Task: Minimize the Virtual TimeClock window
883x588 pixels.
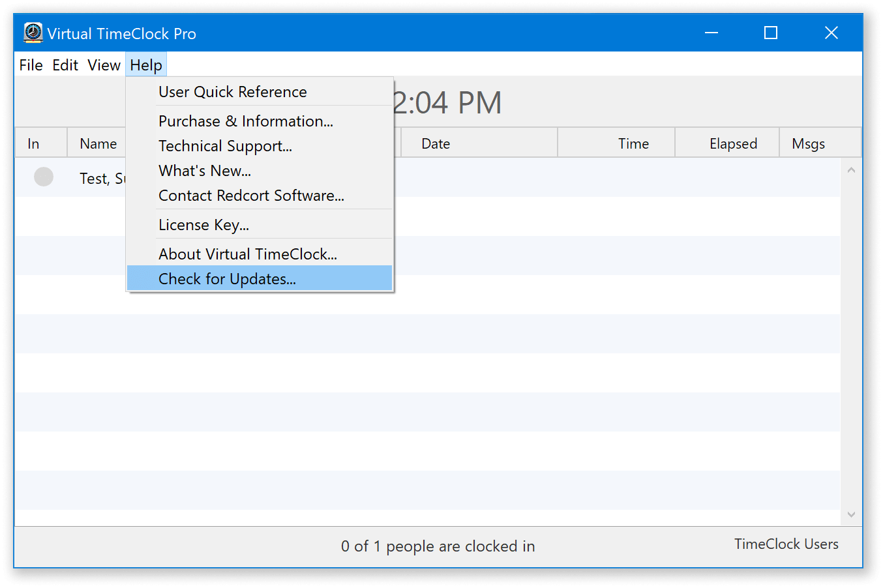Action: [711, 33]
